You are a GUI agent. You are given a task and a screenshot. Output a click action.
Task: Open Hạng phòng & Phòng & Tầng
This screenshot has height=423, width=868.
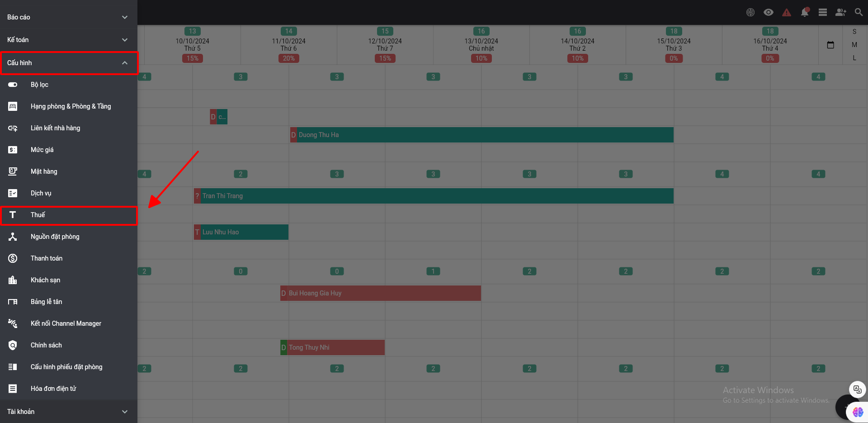point(69,106)
